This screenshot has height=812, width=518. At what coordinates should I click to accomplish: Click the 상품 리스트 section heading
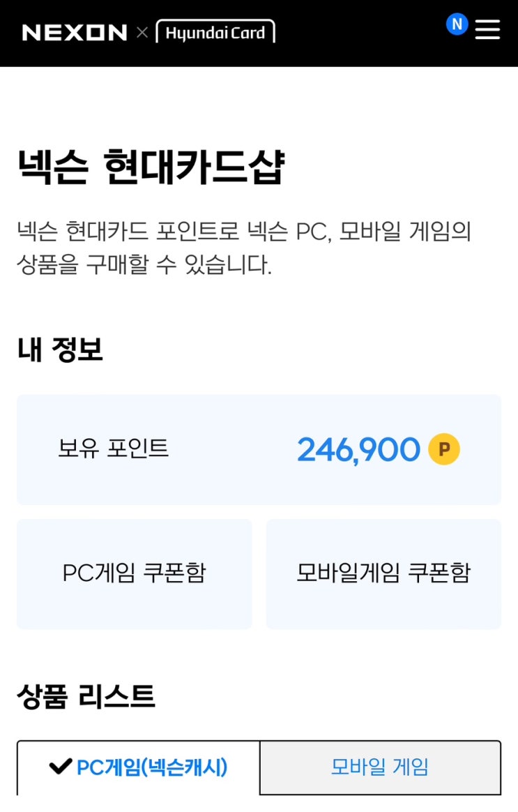tap(86, 696)
